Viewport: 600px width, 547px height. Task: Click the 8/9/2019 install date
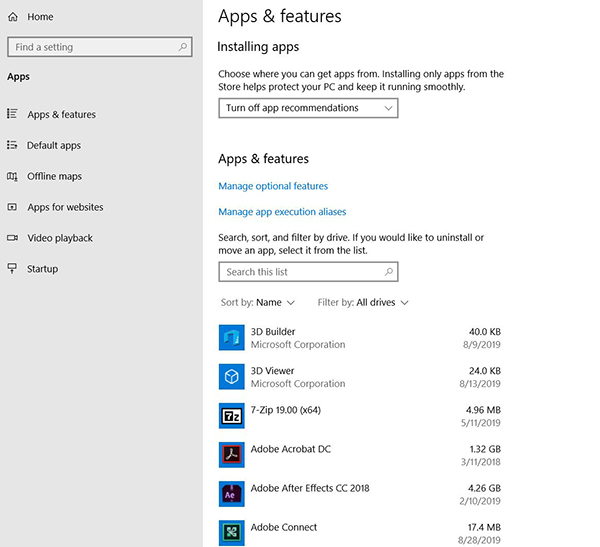click(482, 345)
